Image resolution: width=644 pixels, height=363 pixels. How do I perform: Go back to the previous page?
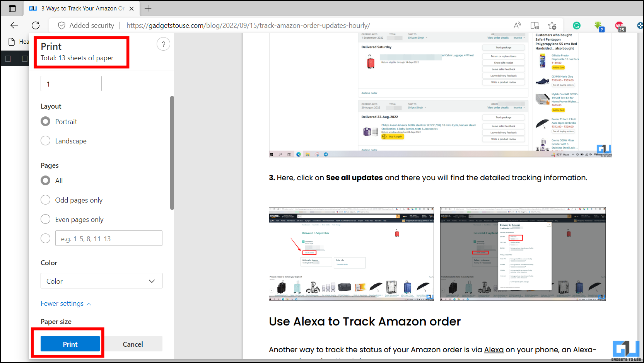(x=14, y=26)
